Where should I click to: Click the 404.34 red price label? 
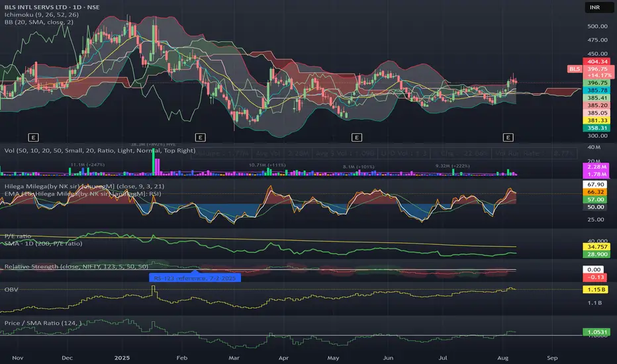597,62
